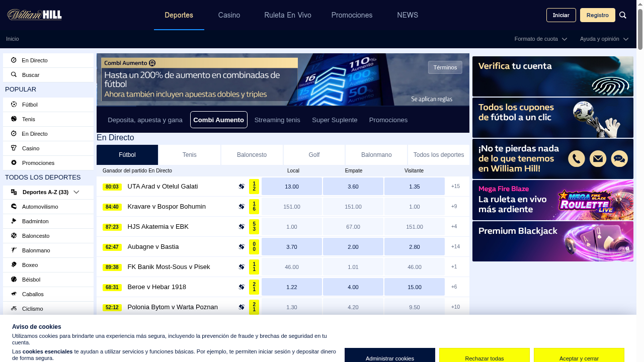
Task: Open the Formato de cuota dropdown
Action: tap(541, 39)
